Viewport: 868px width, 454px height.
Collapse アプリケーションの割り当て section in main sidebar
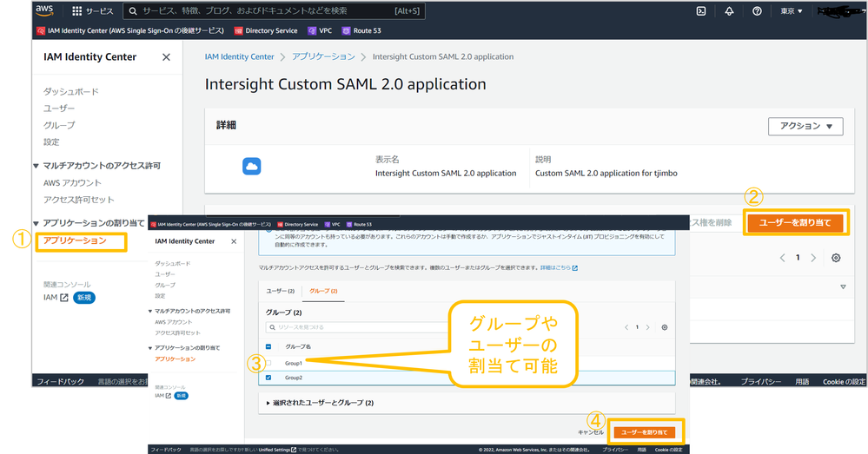pos(36,223)
